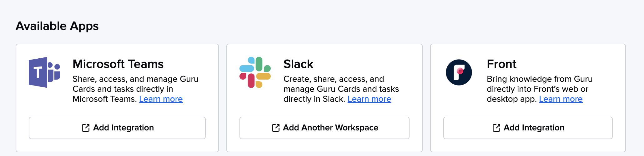Click the round Front logo icon
This screenshot has height=156, width=644.
click(459, 72)
